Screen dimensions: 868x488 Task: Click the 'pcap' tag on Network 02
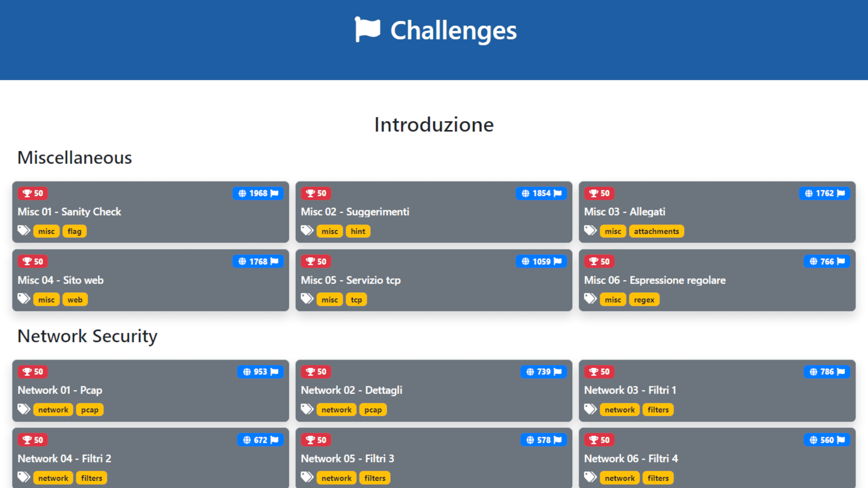point(373,410)
